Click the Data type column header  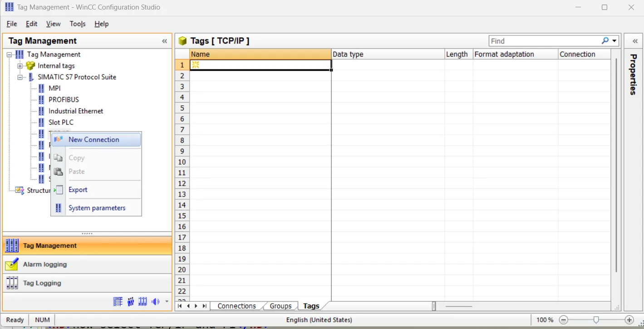(388, 54)
